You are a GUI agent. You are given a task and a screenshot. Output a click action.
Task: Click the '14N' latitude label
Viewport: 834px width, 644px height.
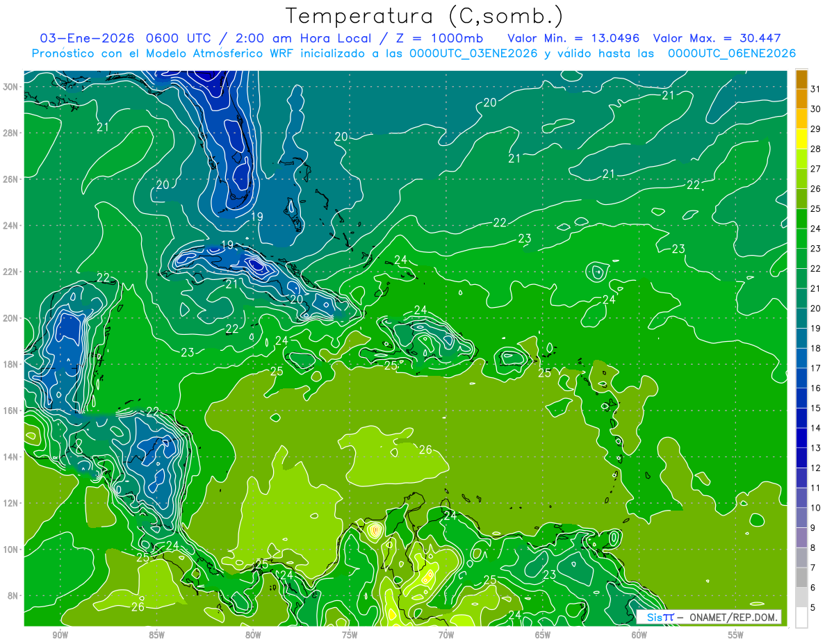[12, 457]
